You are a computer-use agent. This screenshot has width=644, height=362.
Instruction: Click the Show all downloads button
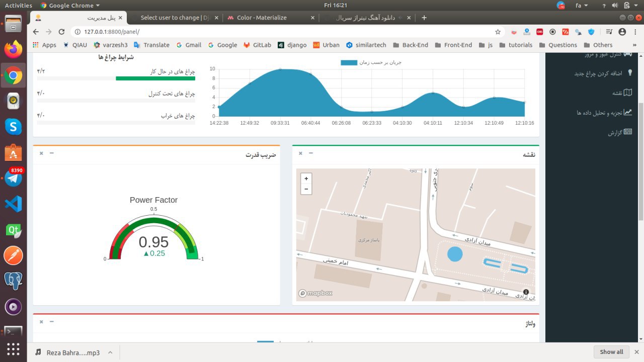[611, 352]
